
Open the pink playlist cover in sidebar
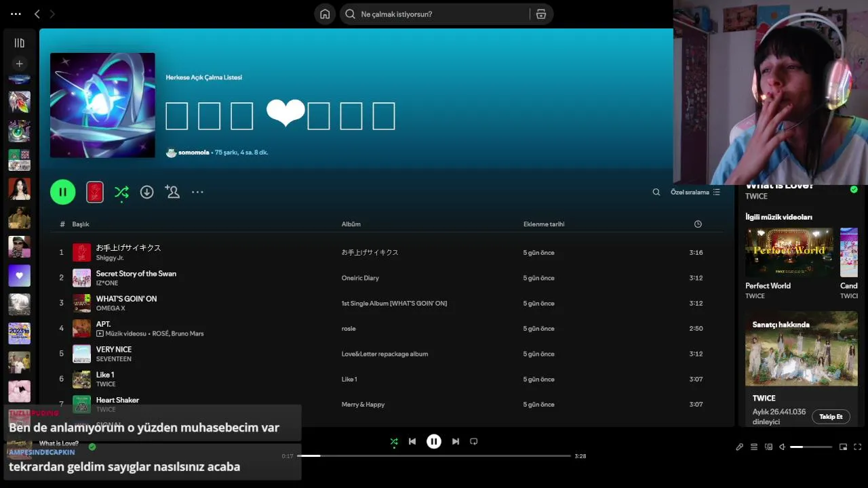[x=19, y=391]
